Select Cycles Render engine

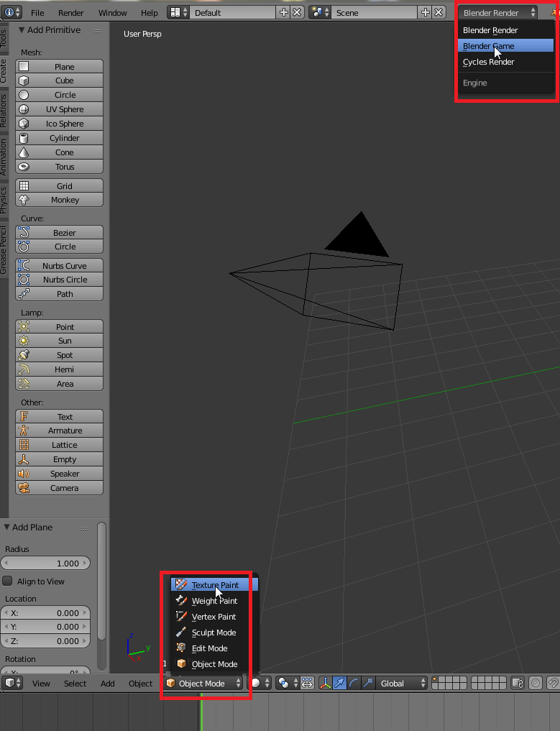tap(506, 62)
